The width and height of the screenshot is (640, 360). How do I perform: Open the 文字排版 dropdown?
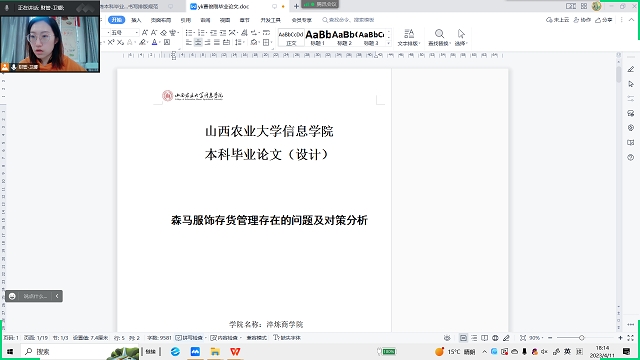(x=409, y=37)
